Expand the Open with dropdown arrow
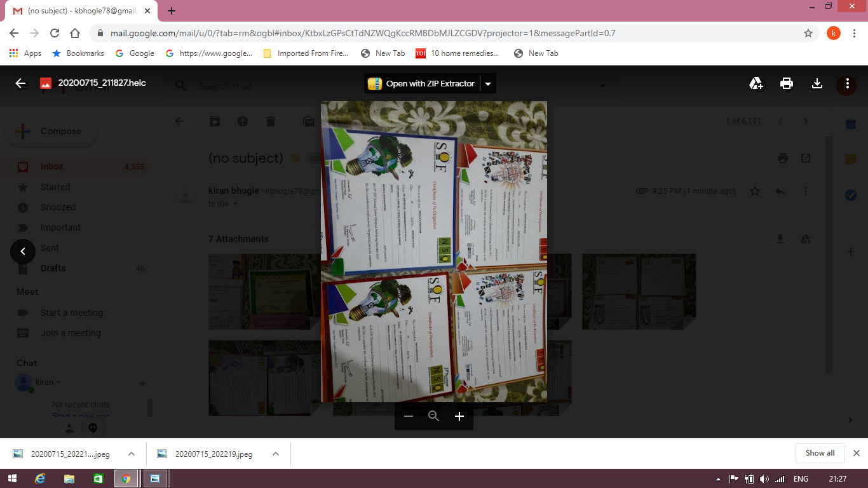The height and width of the screenshot is (488, 868). (x=488, y=83)
